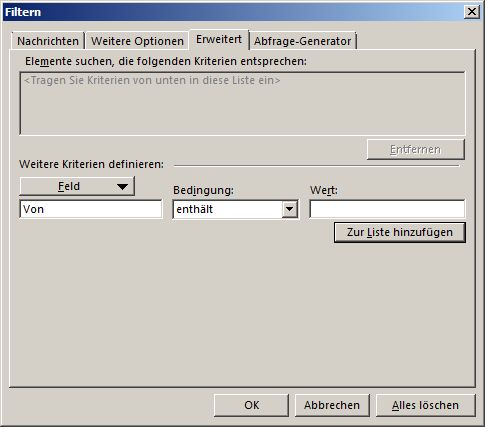This screenshot has width=485, height=427.
Task: Clear everything with Alles löschen
Action: pos(425,405)
